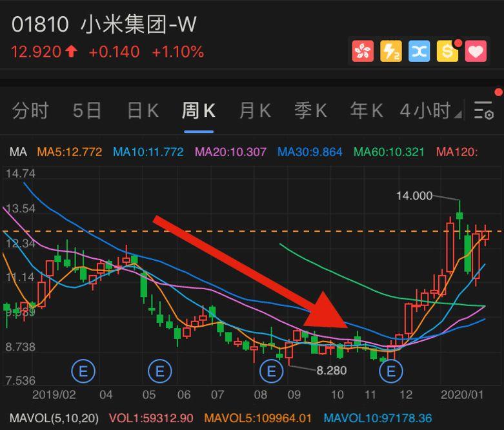This screenshot has height=430, width=504.
Task: Click the MAVOL10:97178.36 value
Action: tap(378, 418)
